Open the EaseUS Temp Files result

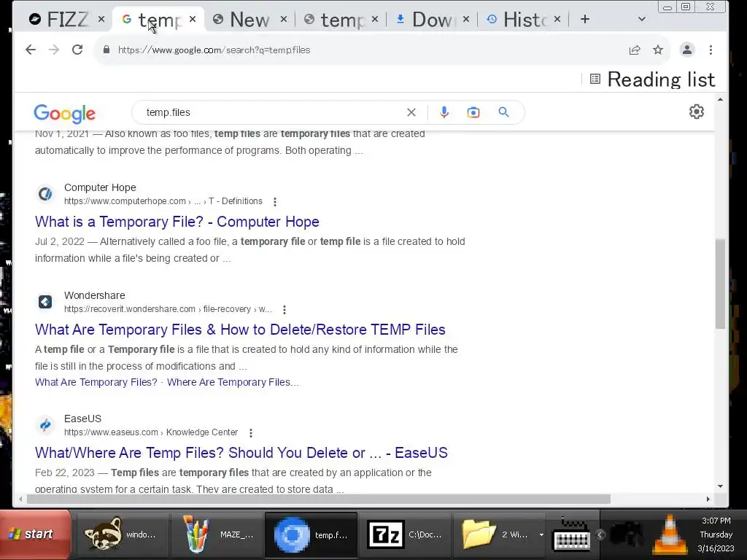click(241, 453)
